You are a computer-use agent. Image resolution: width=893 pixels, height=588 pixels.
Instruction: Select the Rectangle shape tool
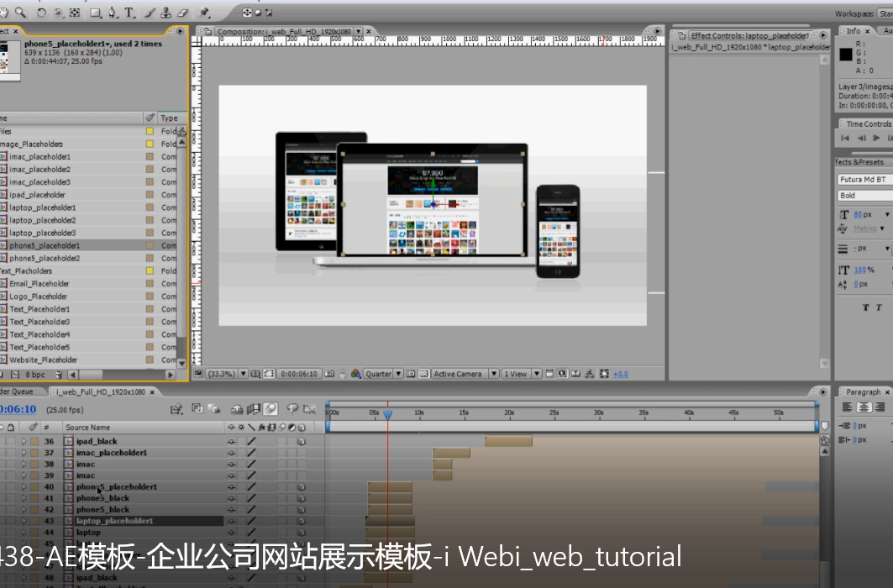click(x=96, y=13)
